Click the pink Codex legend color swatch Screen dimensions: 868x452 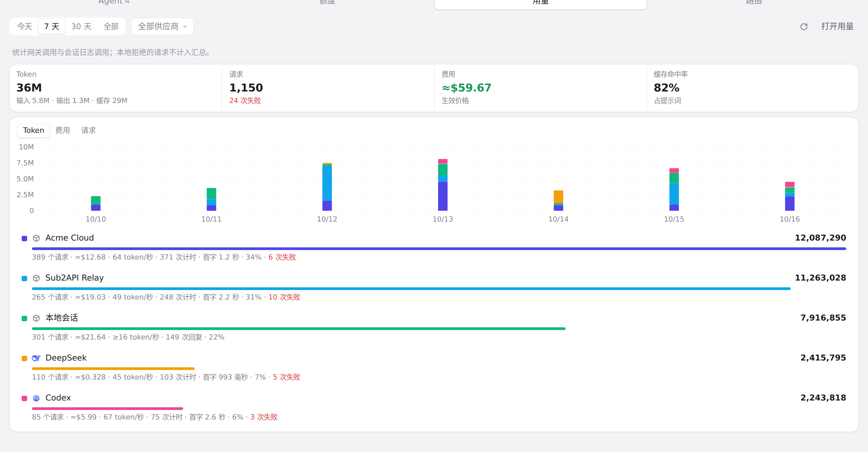tap(24, 398)
